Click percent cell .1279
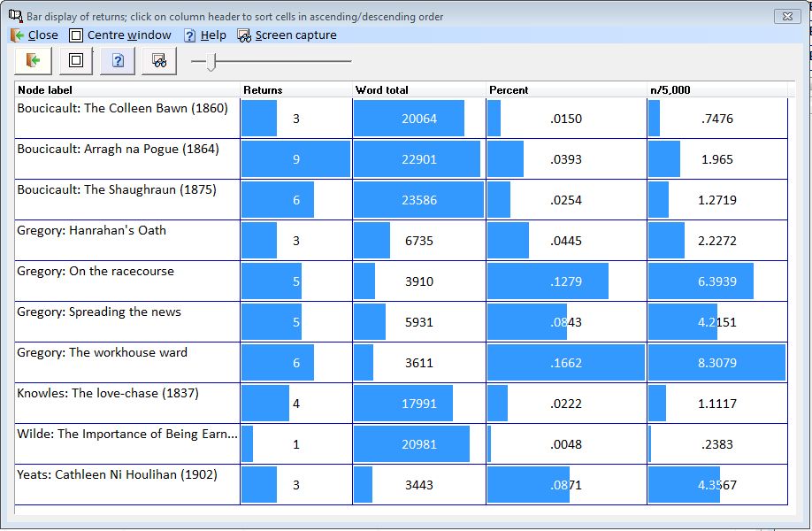Screen dimensions: 812x531 566,281
